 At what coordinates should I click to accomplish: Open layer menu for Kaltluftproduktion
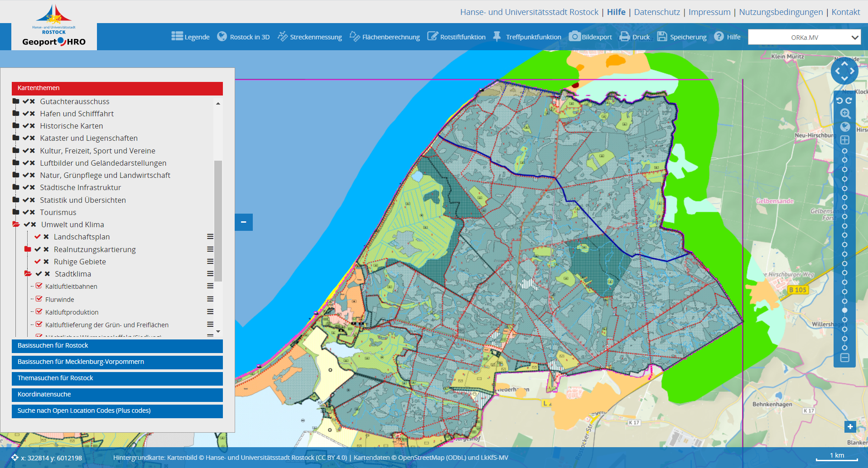pyautogui.click(x=210, y=312)
